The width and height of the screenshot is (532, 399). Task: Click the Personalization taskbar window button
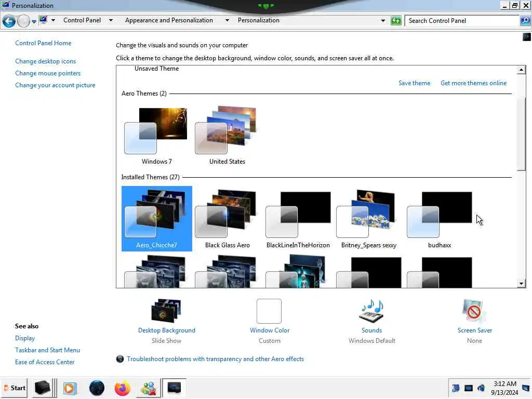(174, 388)
